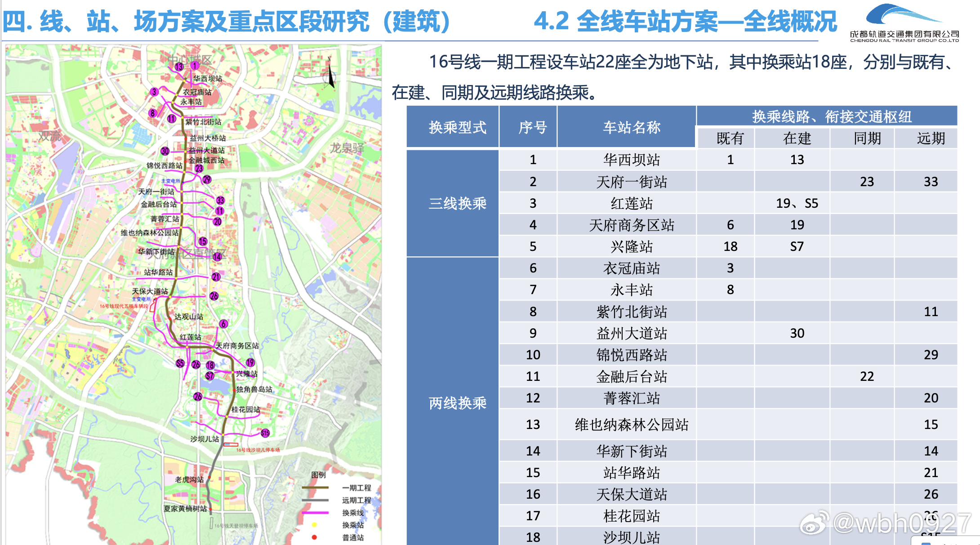This screenshot has width=980, height=545.
Task: Click the line 3 circle marker on map
Action: pyautogui.click(x=154, y=92)
